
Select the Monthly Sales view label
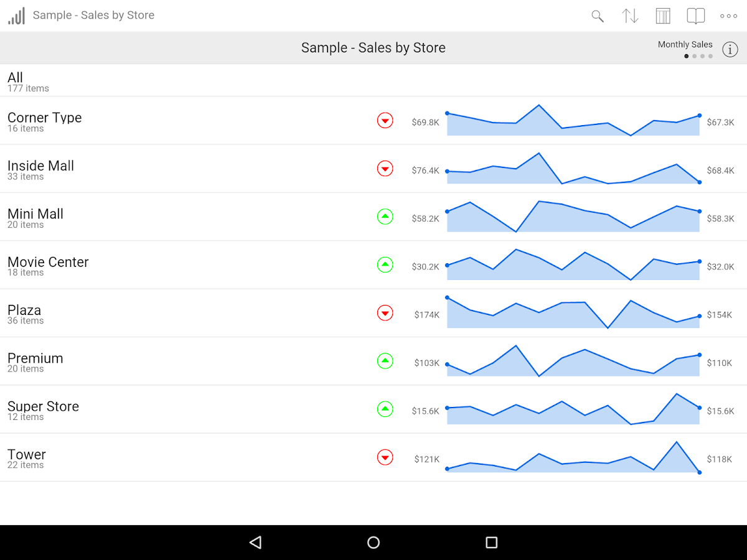click(x=685, y=44)
